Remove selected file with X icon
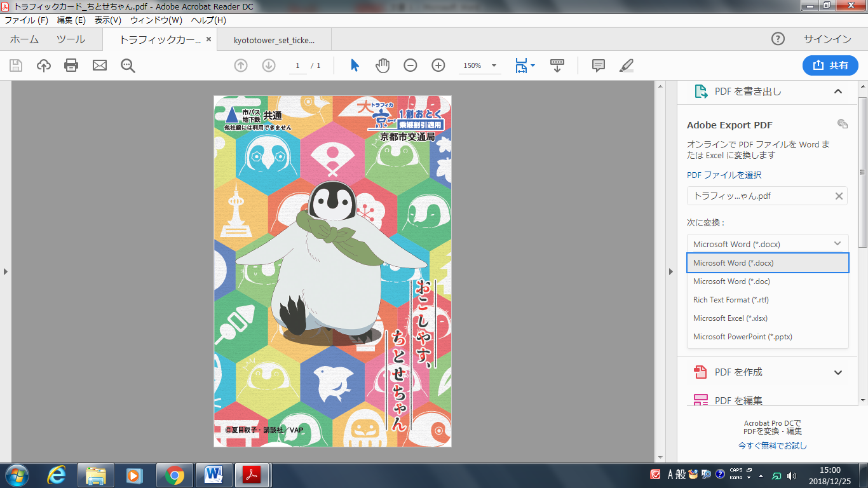The image size is (868, 488). pos(839,196)
